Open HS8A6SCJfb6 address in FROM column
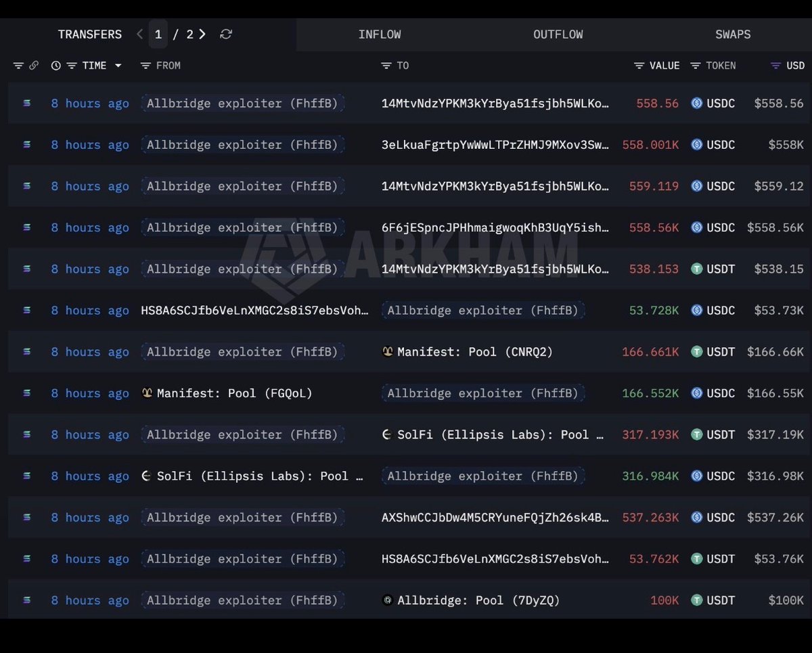The width and height of the screenshot is (812, 653). (x=255, y=311)
